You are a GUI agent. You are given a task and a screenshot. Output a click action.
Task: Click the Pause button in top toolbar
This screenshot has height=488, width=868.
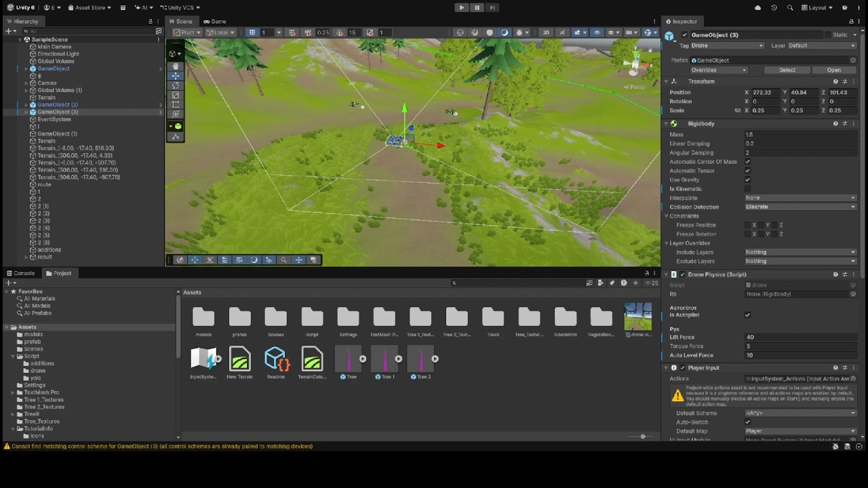[x=477, y=7]
